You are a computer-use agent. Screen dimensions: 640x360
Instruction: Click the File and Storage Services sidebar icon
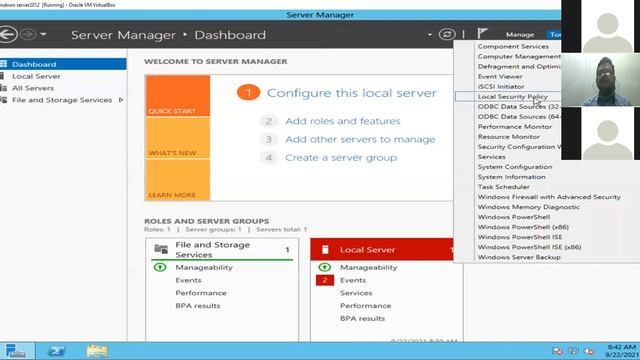pos(4,100)
